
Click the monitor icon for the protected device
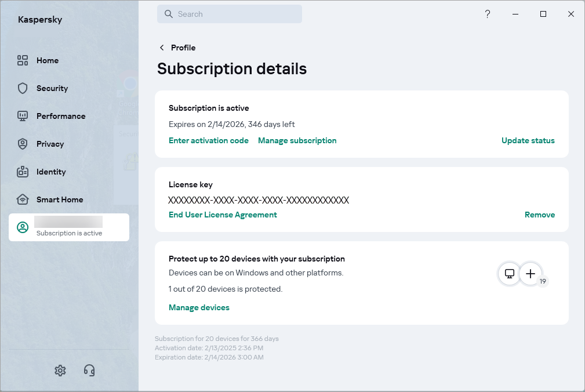click(x=509, y=274)
